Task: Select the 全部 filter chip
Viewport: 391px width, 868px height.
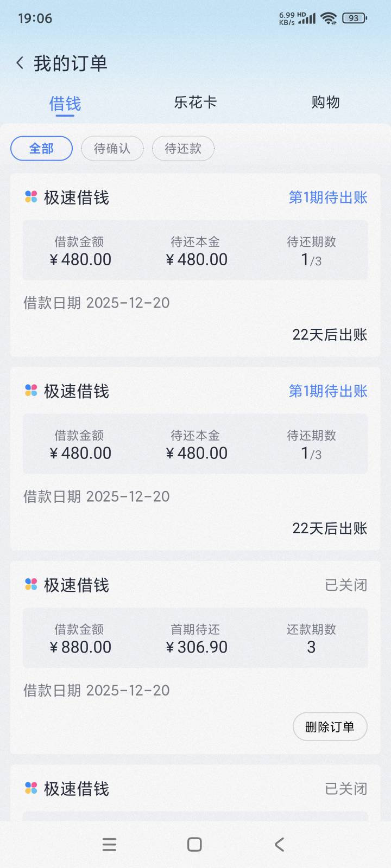Action: (x=41, y=149)
